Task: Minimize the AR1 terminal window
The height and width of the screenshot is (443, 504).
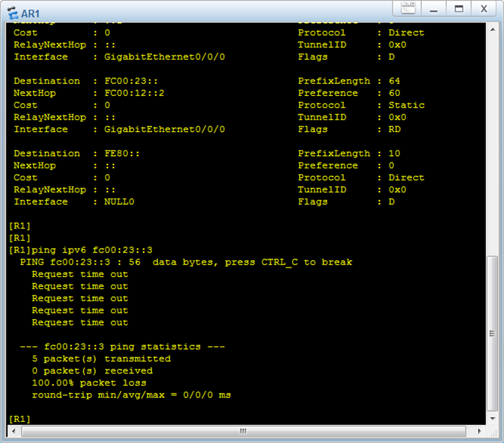Action: pyautogui.click(x=433, y=9)
